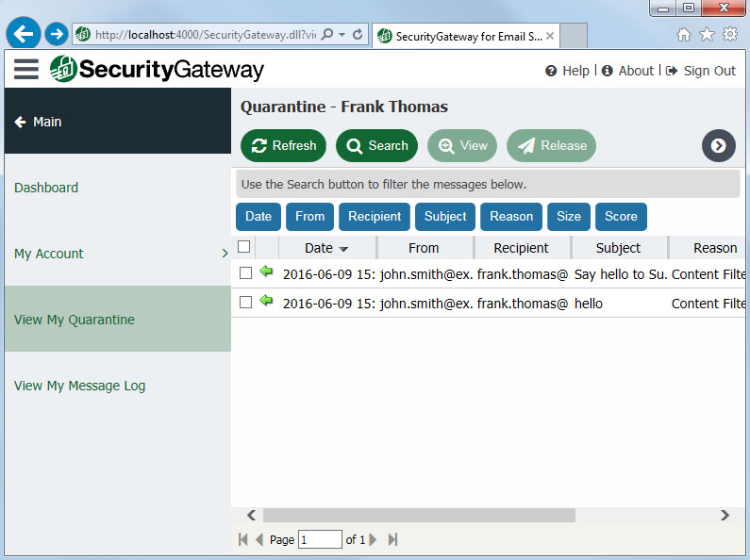Viewport: 750px width, 560px height.
Task: Sort by the Recipient column header
Action: click(x=523, y=248)
